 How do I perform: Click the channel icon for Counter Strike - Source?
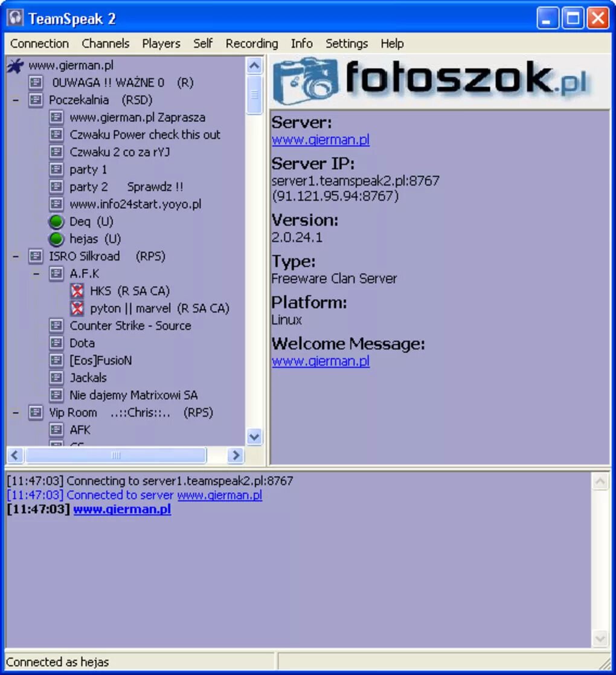[x=56, y=326]
